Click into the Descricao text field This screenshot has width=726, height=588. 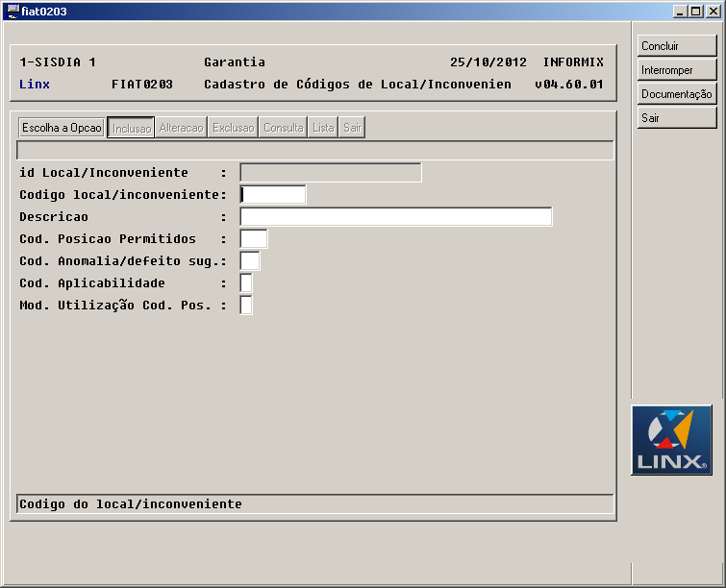pyautogui.click(x=396, y=216)
